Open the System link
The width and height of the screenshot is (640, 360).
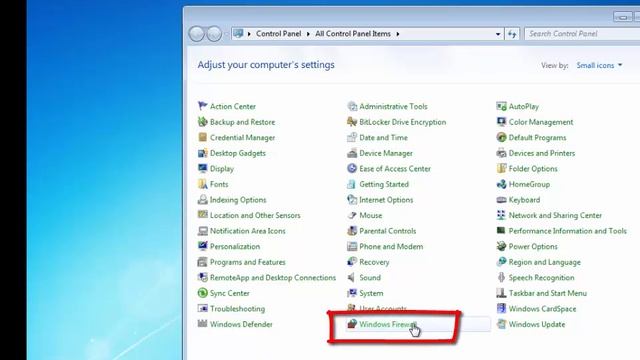coord(371,293)
